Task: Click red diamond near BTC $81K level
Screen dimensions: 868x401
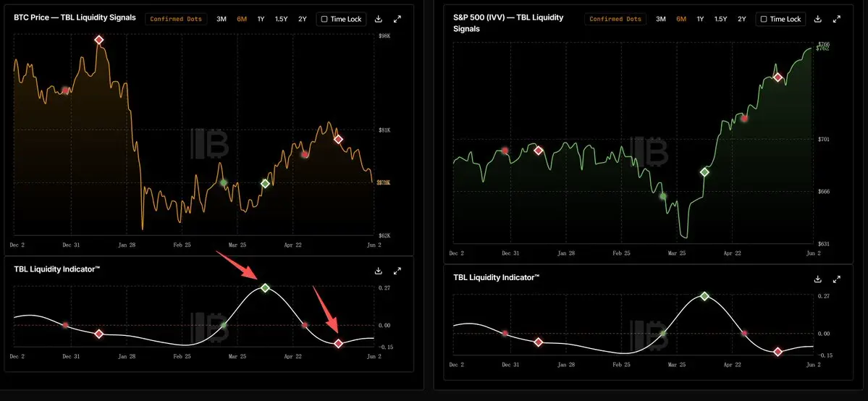Action: tap(338, 139)
